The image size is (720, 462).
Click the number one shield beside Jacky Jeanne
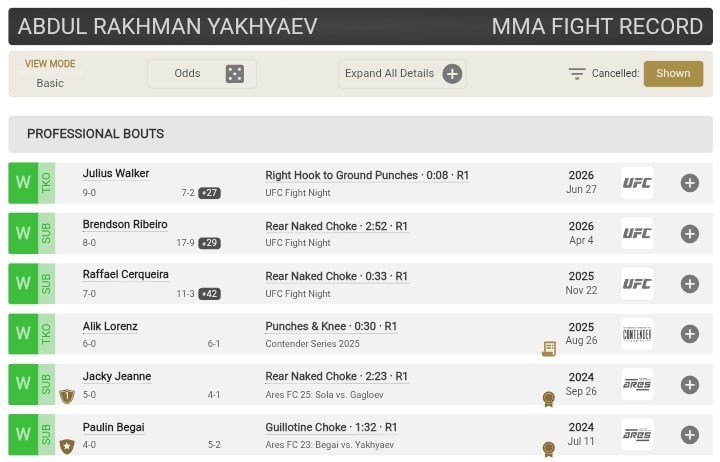tap(67, 396)
